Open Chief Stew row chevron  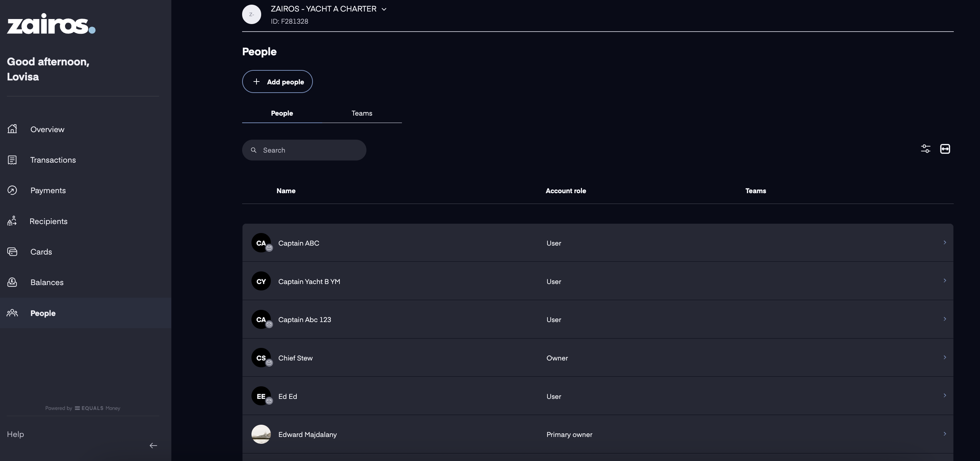coord(945,357)
